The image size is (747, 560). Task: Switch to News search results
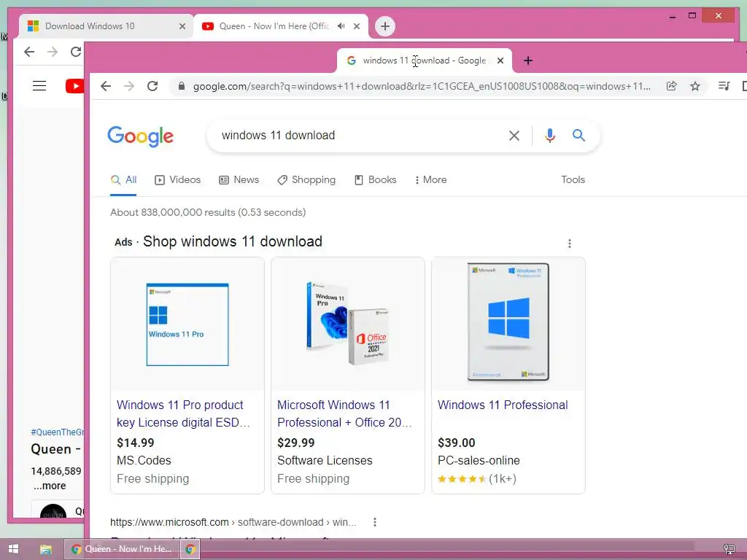(239, 180)
